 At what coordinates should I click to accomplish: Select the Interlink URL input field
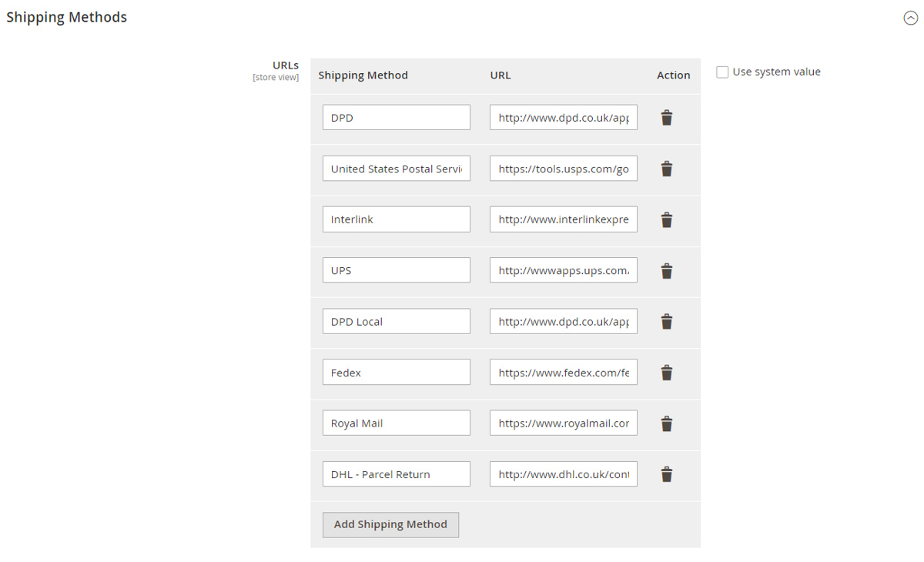tap(563, 219)
